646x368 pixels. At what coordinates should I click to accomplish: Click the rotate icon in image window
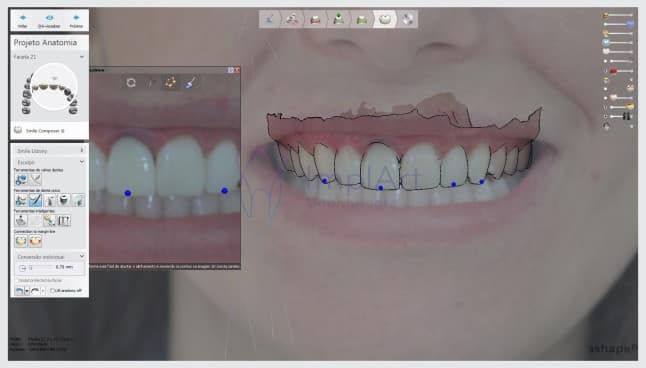coord(131,82)
